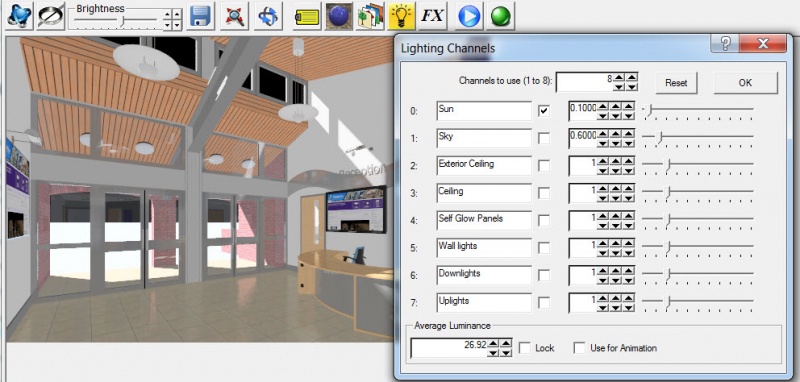Open the FX effects tool
Image resolution: width=800 pixels, height=382 pixels.
tap(433, 16)
